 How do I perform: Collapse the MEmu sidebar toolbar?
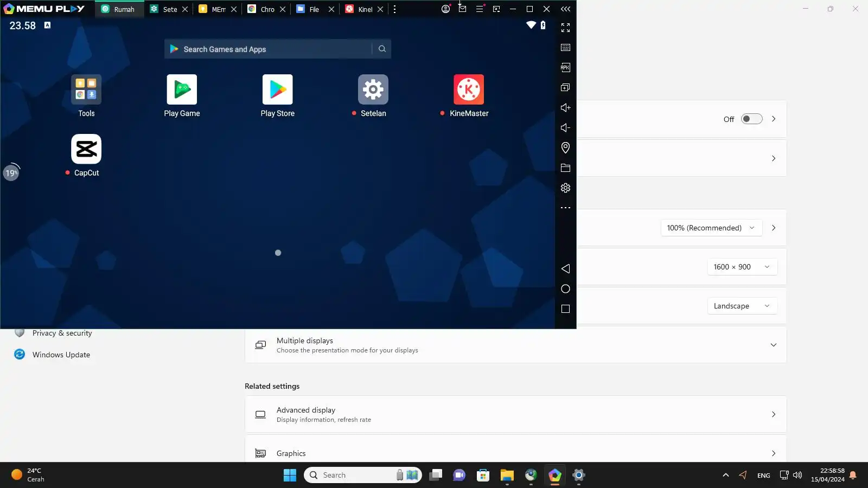(x=565, y=9)
